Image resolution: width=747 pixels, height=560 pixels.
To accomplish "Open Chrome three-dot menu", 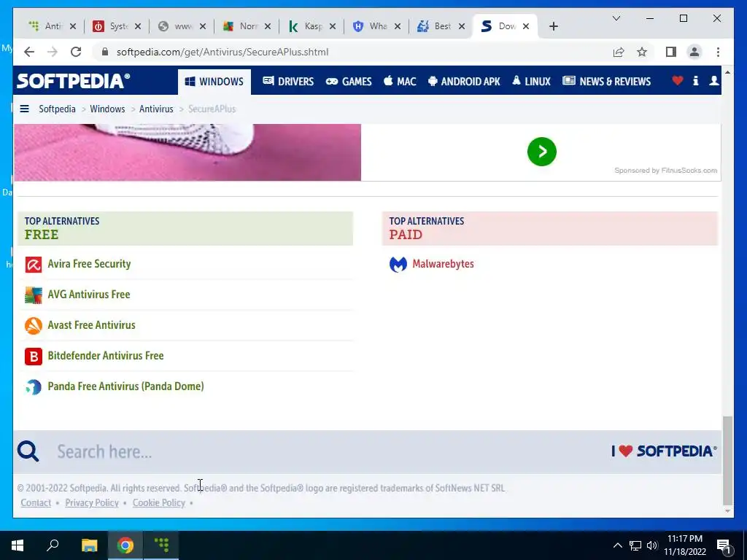I will pyautogui.click(x=718, y=52).
